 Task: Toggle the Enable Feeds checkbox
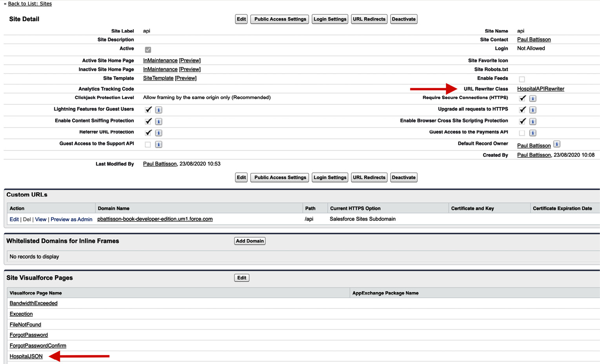(522, 79)
